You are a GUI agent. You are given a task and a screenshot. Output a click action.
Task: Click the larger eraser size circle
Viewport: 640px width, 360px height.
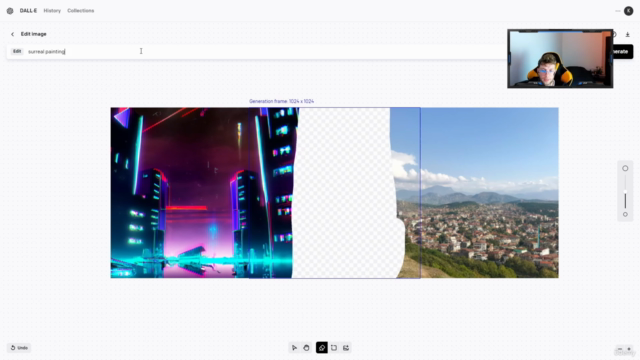[625, 168]
